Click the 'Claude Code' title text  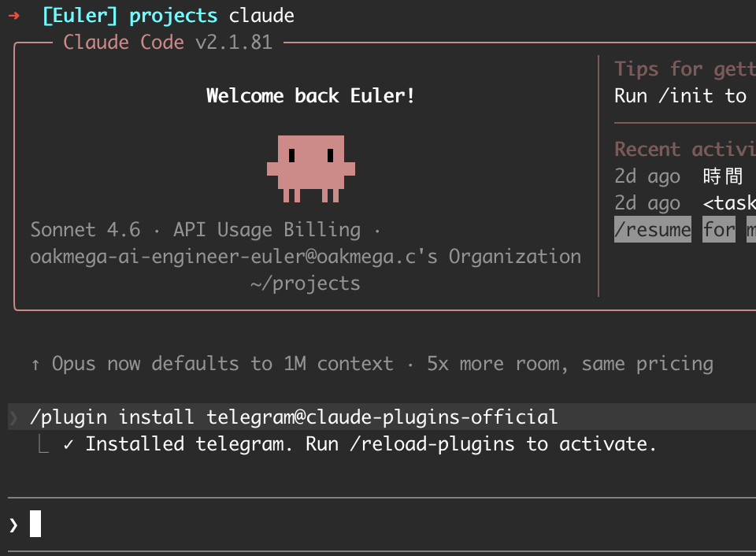124,43
